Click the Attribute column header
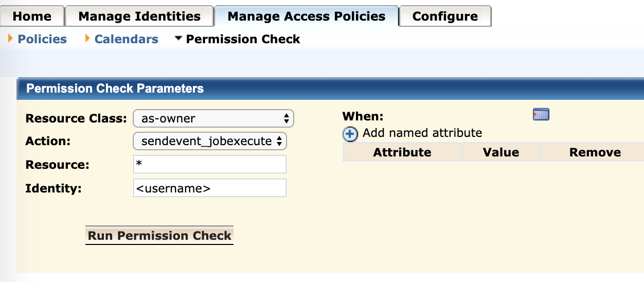 (x=402, y=152)
